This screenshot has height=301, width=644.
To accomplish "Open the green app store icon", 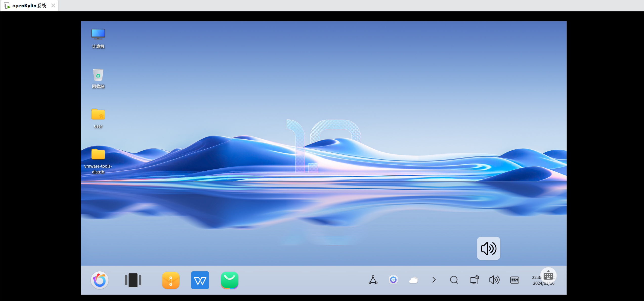I will (x=230, y=280).
